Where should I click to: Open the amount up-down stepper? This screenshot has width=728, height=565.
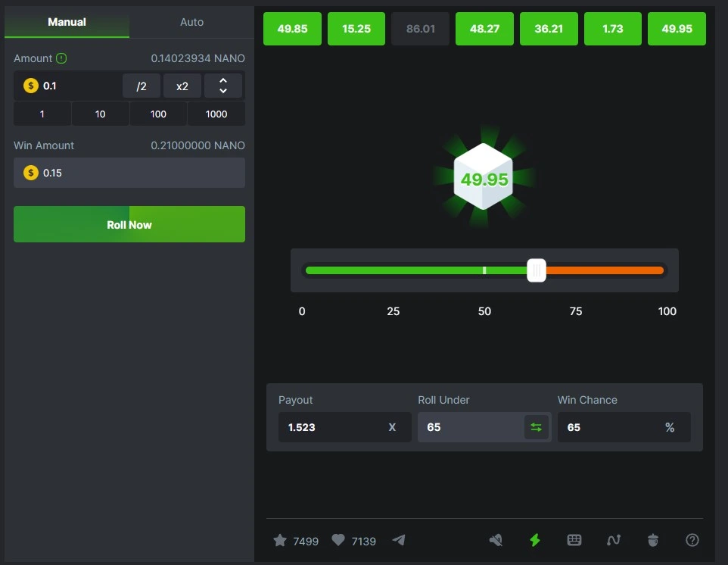pos(223,86)
